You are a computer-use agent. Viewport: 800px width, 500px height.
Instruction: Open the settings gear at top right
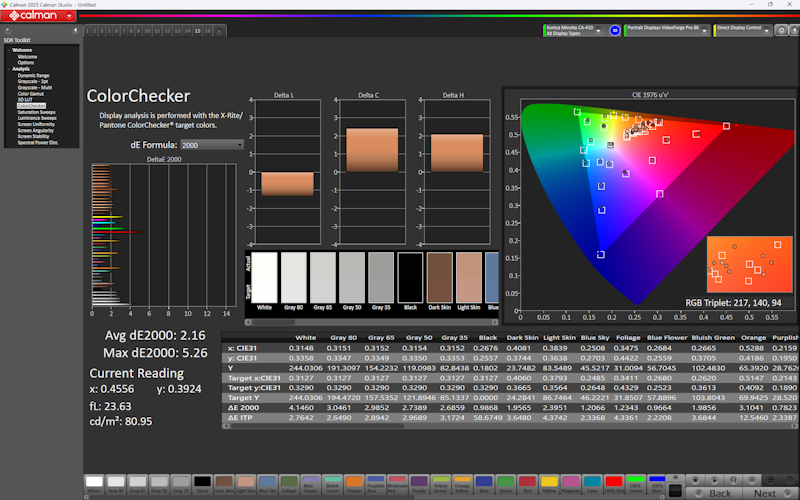[782, 31]
